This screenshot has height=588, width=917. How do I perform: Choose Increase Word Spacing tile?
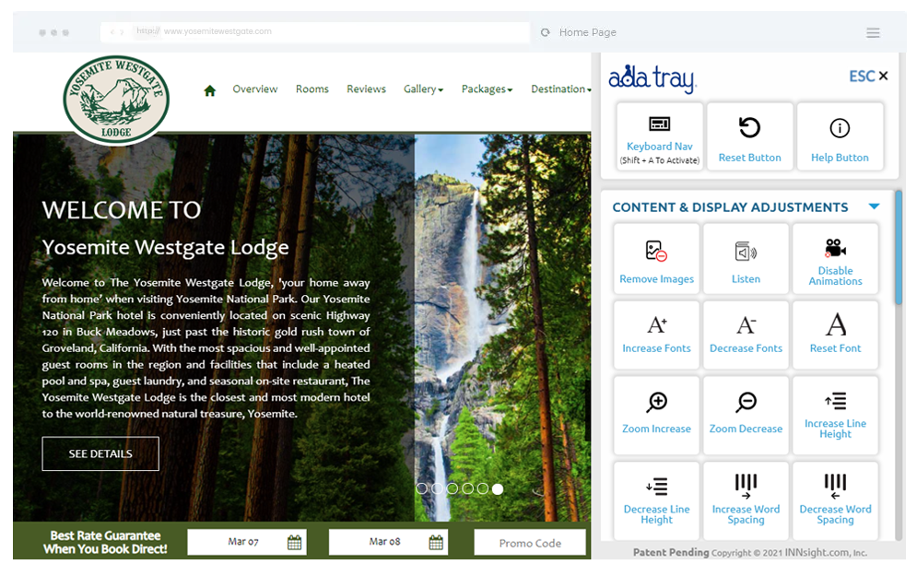(x=746, y=500)
